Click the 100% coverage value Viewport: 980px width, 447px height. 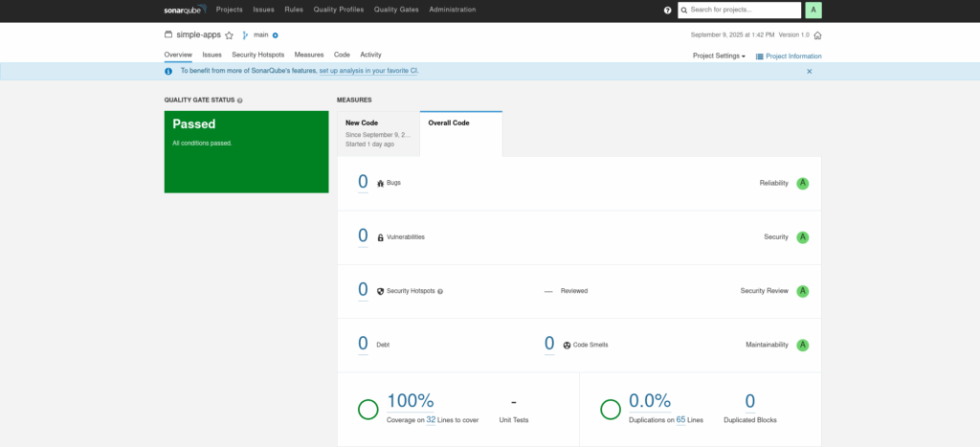[x=411, y=401]
